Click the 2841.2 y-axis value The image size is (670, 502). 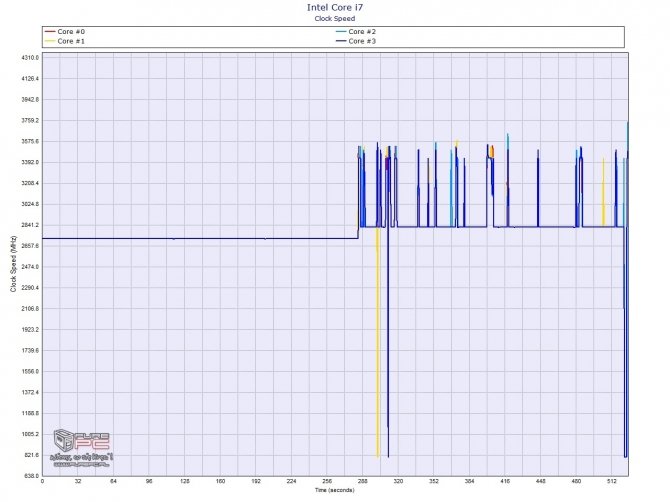click(30, 225)
